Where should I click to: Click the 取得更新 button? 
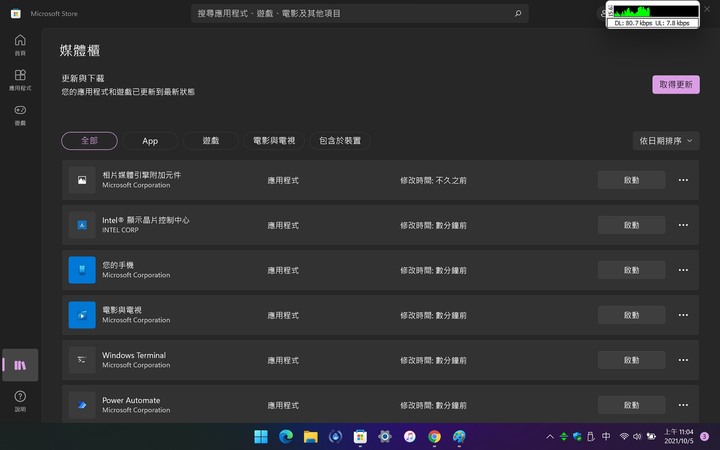676,84
